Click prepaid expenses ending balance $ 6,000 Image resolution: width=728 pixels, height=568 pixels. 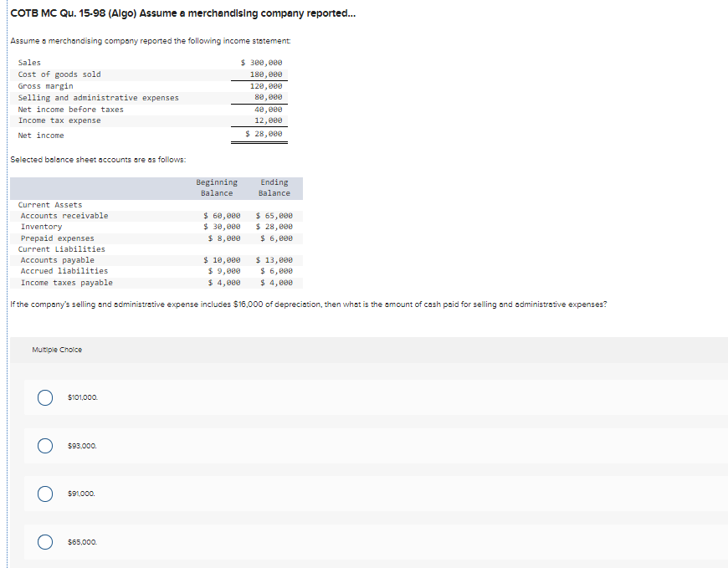(x=277, y=238)
